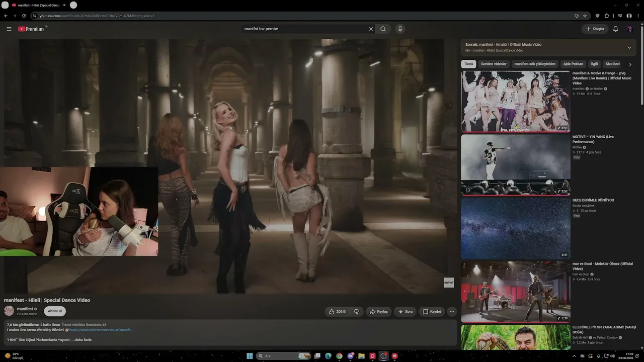This screenshot has height=362, width=644.
Task: Open more actions three-dot menu
Action: (x=452, y=312)
